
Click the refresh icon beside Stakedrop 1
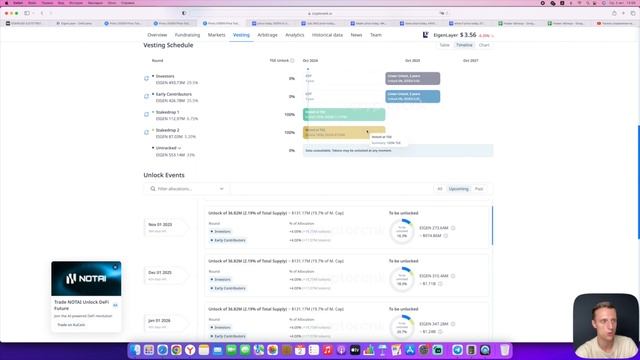click(x=146, y=114)
